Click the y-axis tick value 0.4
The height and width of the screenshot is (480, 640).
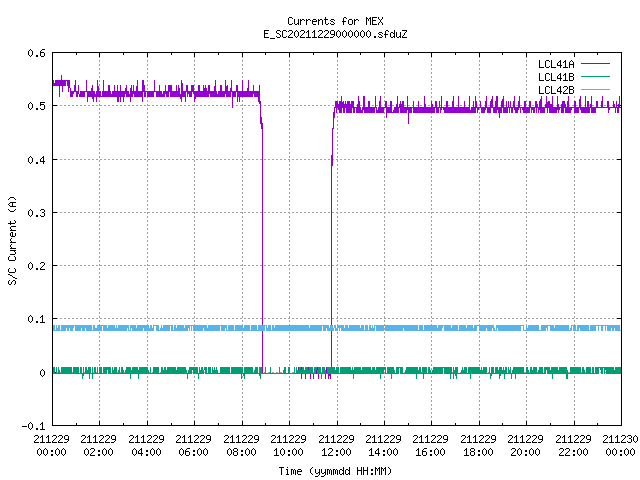click(36, 160)
